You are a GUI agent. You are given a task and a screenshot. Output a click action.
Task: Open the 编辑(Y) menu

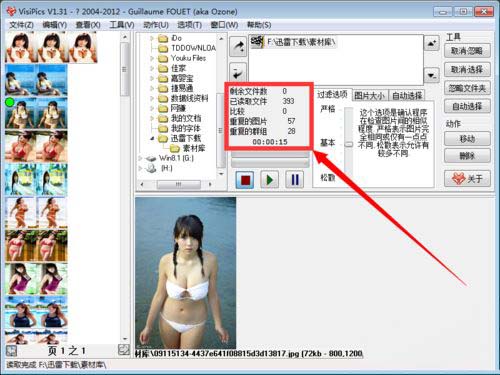coord(55,25)
